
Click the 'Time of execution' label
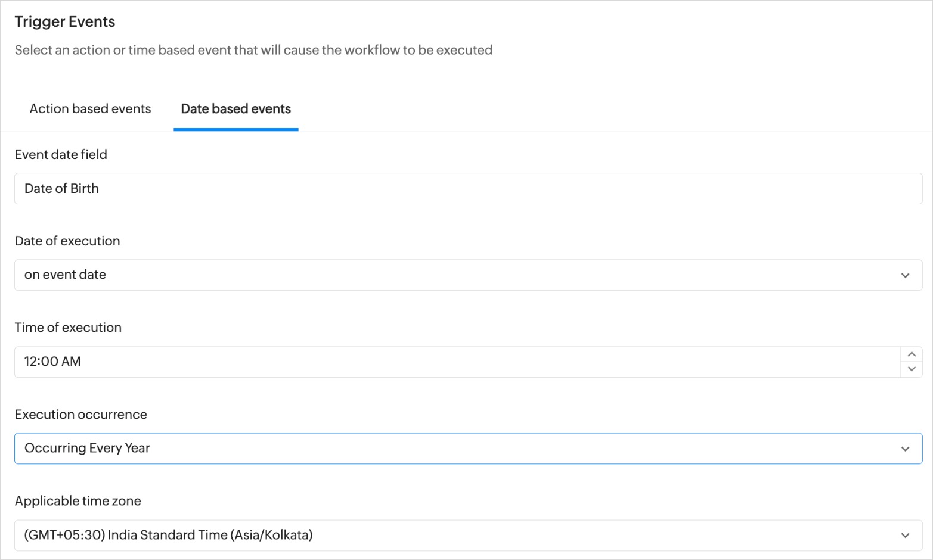68,328
